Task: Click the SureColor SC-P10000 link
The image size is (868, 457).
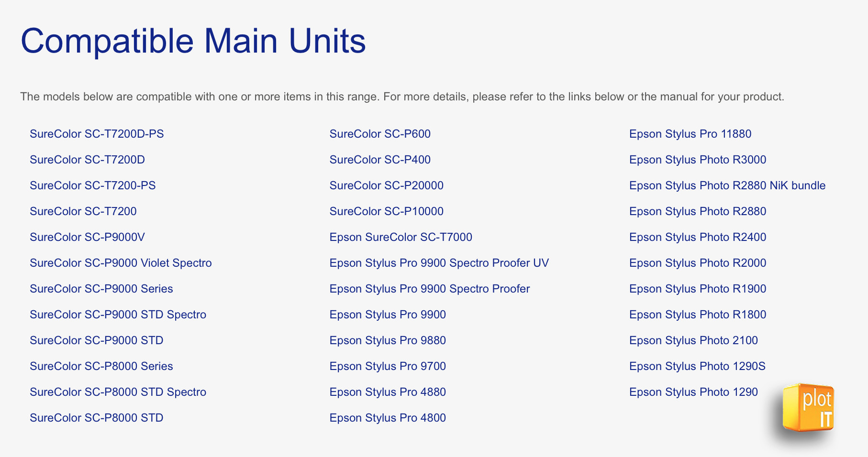Action: point(387,211)
